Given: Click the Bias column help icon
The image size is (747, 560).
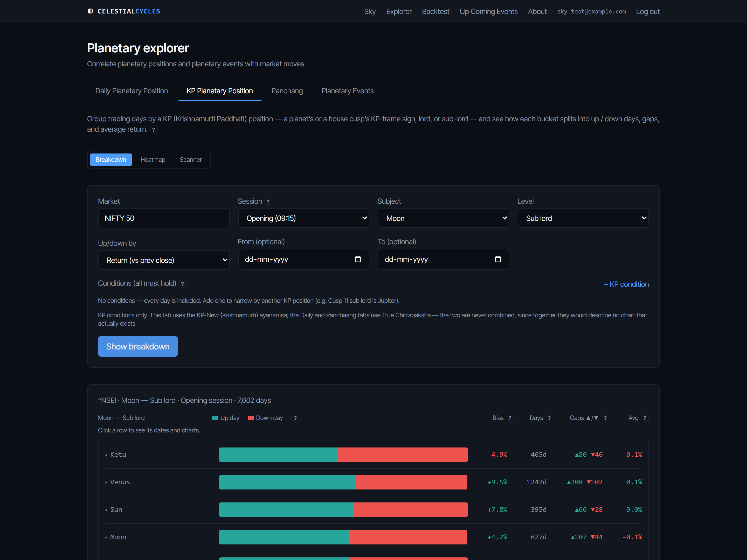Looking at the screenshot, I should tap(510, 418).
